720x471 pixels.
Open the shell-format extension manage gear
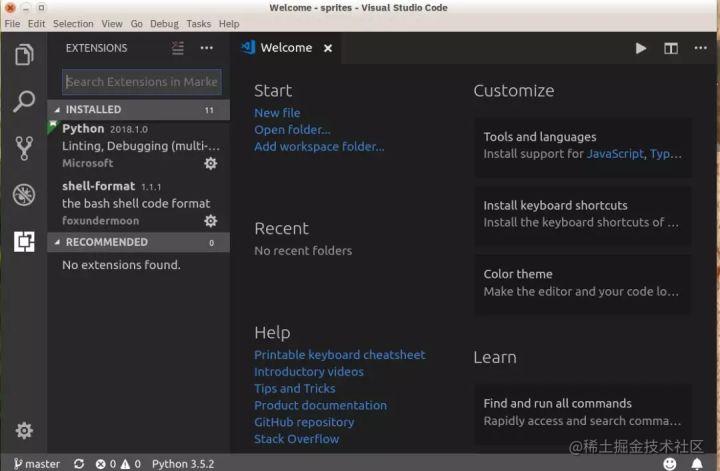pyautogui.click(x=211, y=221)
